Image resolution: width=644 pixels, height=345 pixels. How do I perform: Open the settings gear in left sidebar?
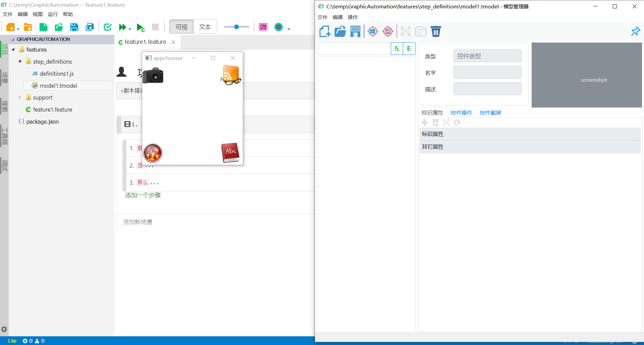[x=4, y=329]
